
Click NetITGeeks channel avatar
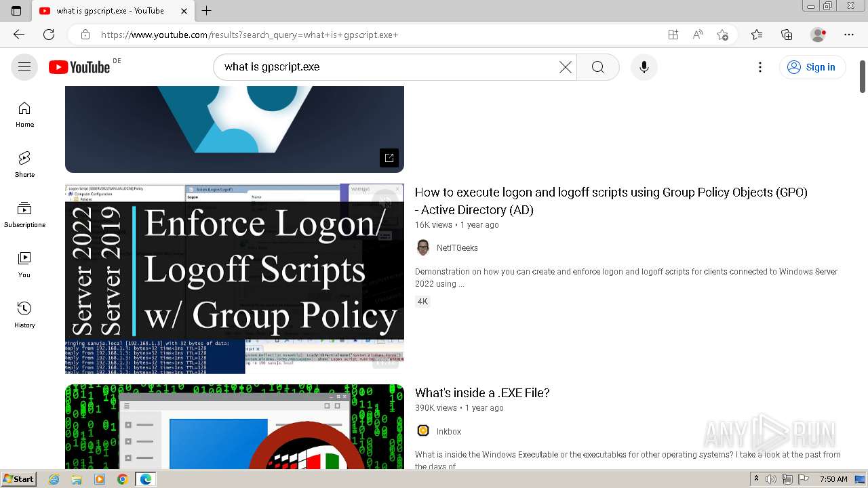point(423,247)
